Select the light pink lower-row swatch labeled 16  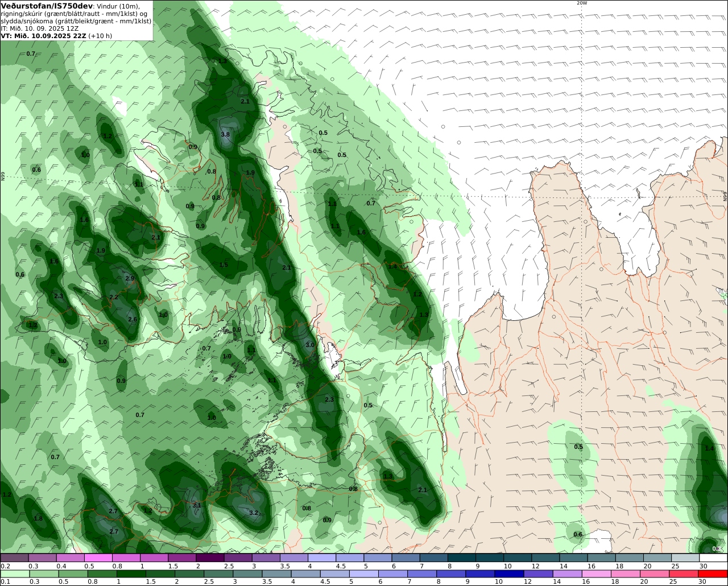coord(597,573)
